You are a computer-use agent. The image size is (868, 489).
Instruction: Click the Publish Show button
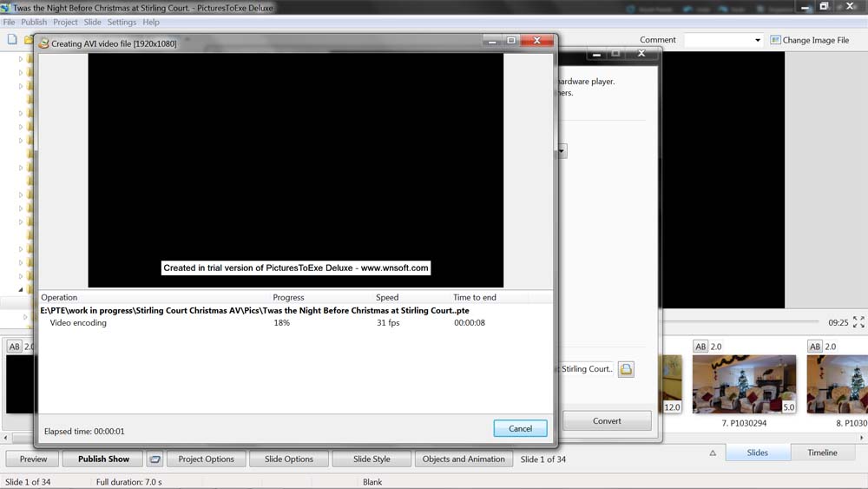(x=103, y=459)
